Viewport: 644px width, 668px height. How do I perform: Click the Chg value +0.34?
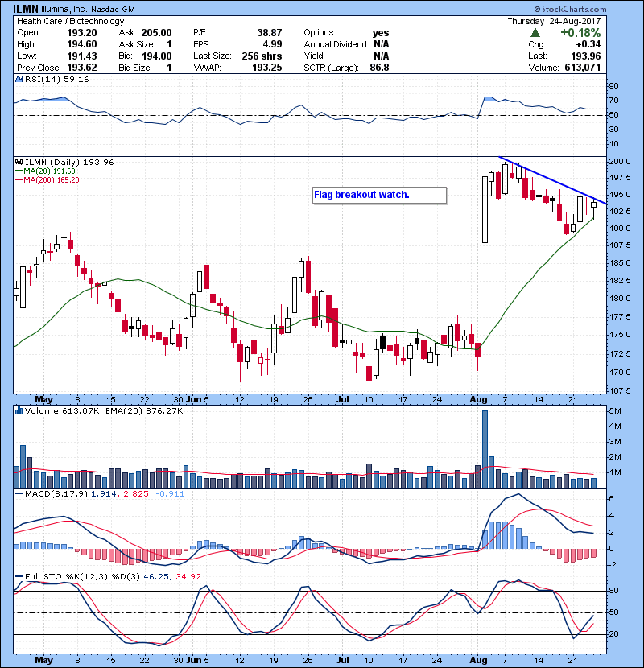[588, 44]
